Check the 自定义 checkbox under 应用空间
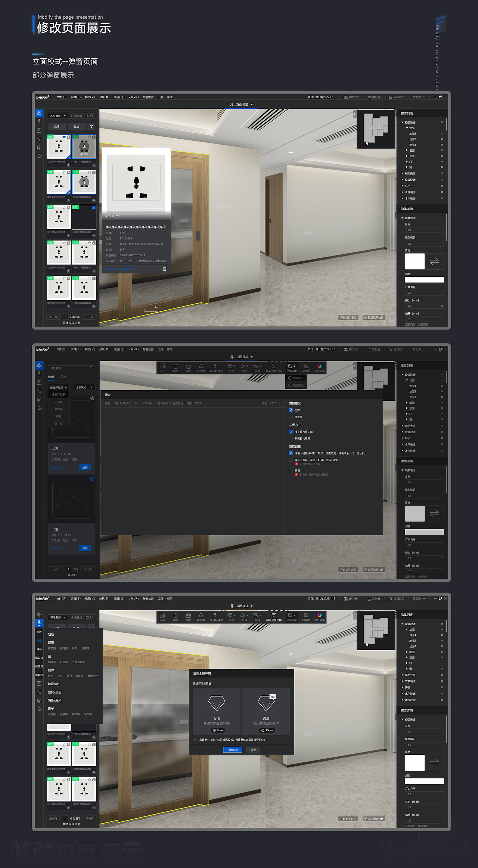The height and width of the screenshot is (868, 478). tap(291, 417)
